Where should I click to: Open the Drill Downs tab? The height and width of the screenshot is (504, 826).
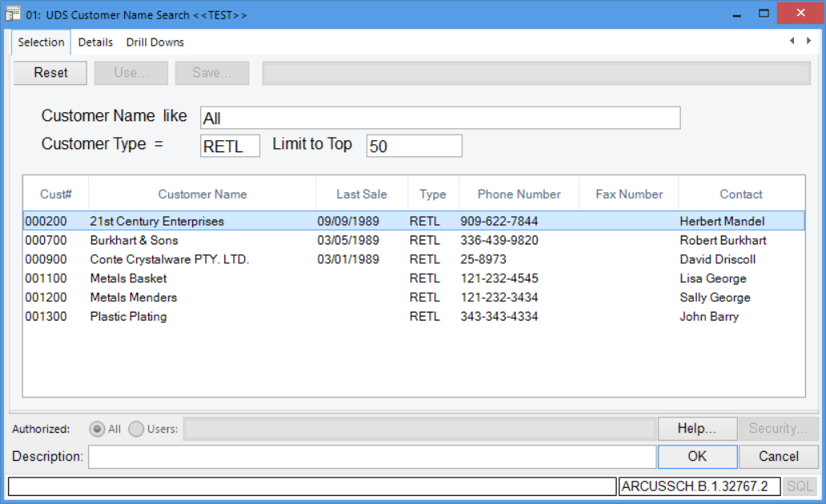[155, 42]
